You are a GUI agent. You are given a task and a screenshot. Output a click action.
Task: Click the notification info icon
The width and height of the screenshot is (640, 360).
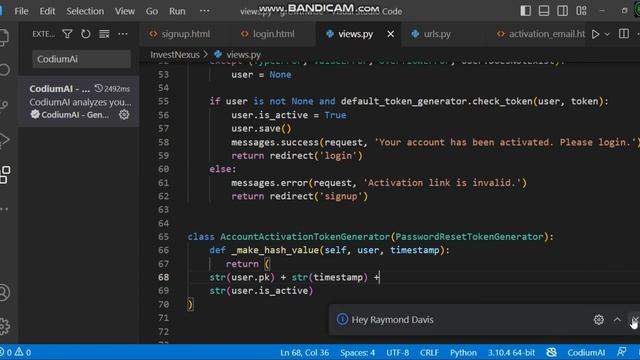[x=342, y=319]
